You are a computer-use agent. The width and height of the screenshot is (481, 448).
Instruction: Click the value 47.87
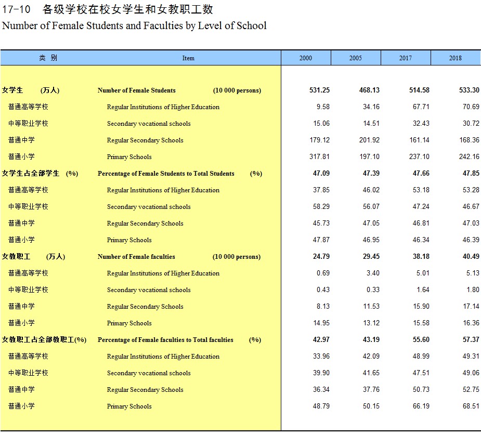click(x=321, y=240)
